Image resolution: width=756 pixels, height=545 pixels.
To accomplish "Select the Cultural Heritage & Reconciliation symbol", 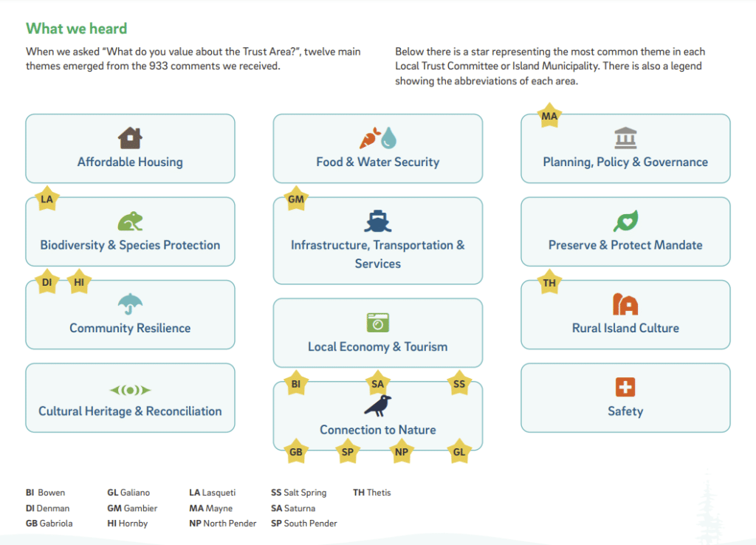I will [x=130, y=389].
